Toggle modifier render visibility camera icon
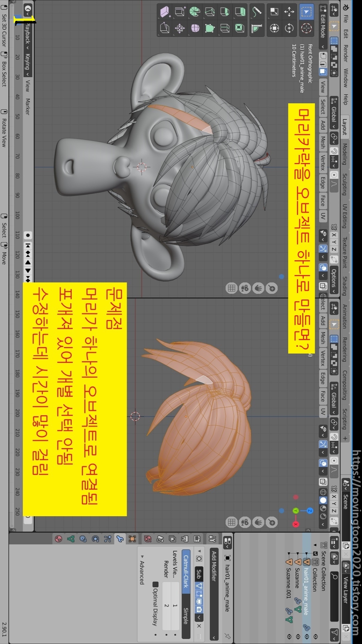The width and height of the screenshot is (362, 644). tap(199, 609)
